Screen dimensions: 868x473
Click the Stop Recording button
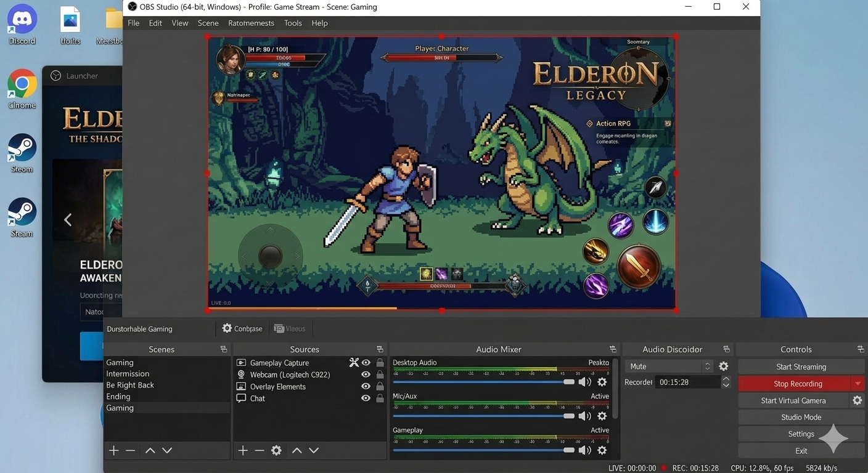[x=795, y=384]
